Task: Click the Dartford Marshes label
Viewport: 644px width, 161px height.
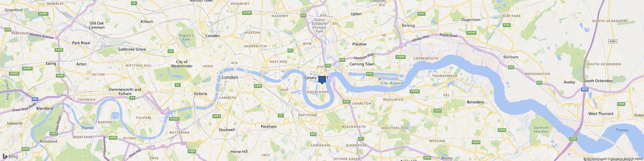Action: (x=541, y=129)
